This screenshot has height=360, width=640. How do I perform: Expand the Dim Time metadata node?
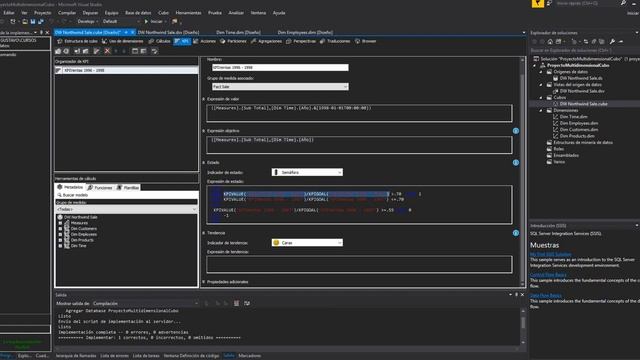pos(60,246)
